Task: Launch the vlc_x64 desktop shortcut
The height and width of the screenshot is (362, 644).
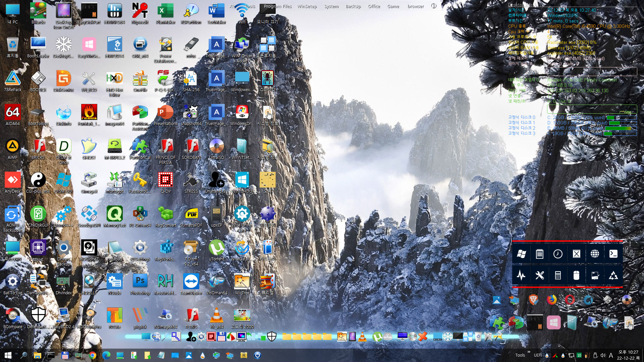Action: click(216, 318)
